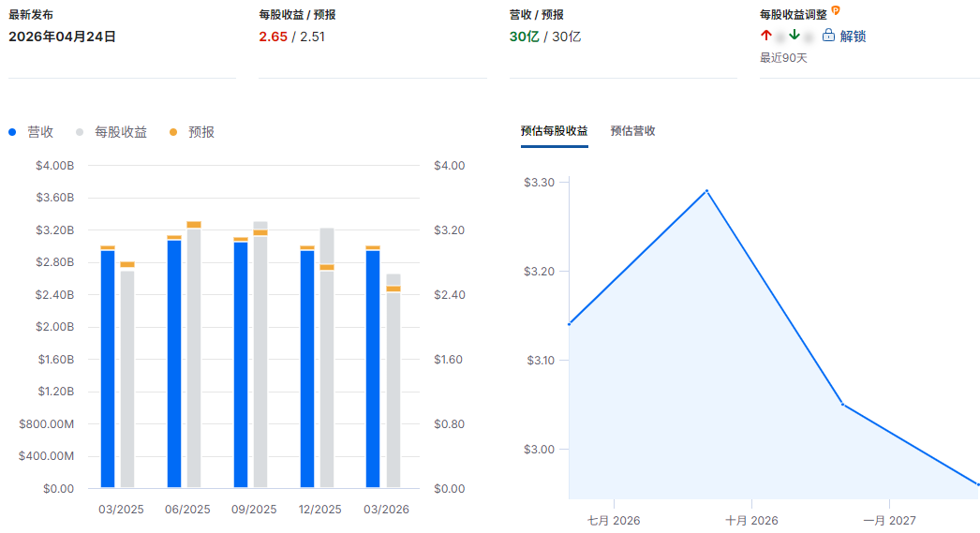Click the red 2.65 EPS value
The height and width of the screenshot is (533, 980).
[274, 37]
